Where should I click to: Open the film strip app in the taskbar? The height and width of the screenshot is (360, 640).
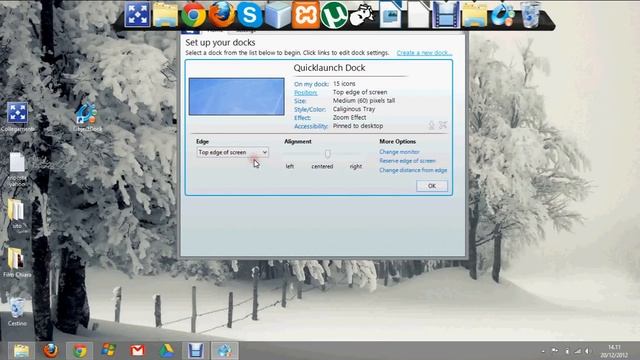click(x=196, y=351)
